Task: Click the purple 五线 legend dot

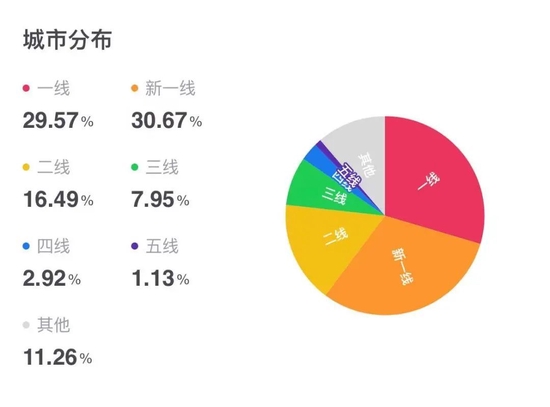Action: pyautogui.click(x=135, y=246)
